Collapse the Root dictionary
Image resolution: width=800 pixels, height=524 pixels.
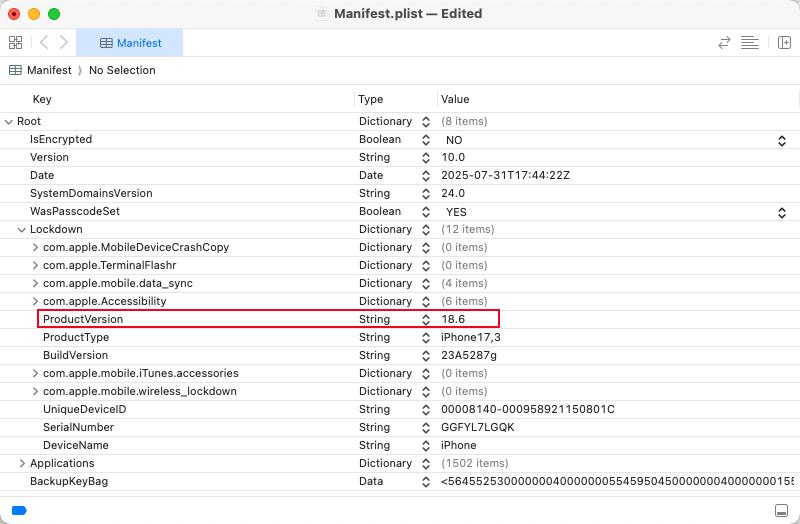click(9, 122)
